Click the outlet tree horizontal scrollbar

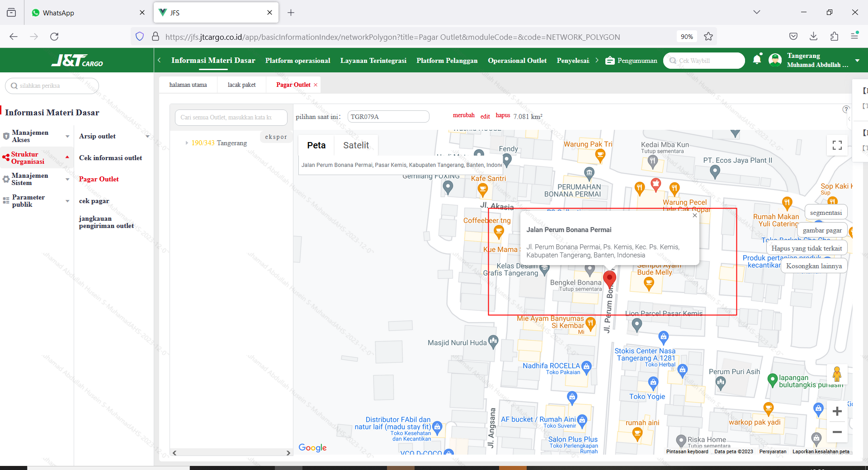231,452
